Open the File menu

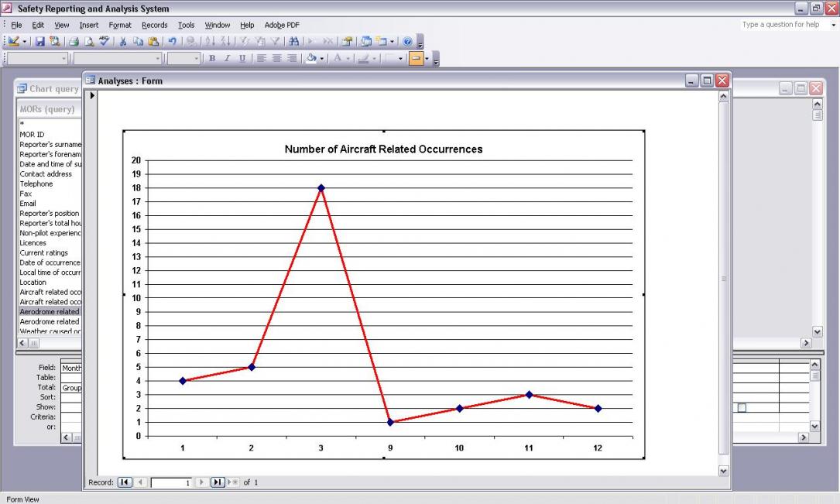(x=16, y=26)
